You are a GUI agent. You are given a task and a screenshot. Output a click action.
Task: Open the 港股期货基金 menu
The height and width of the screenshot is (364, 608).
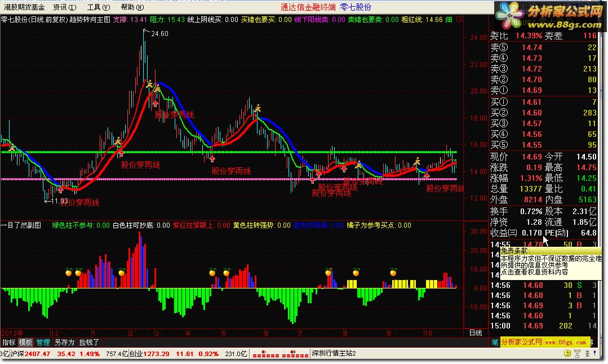pos(24,7)
